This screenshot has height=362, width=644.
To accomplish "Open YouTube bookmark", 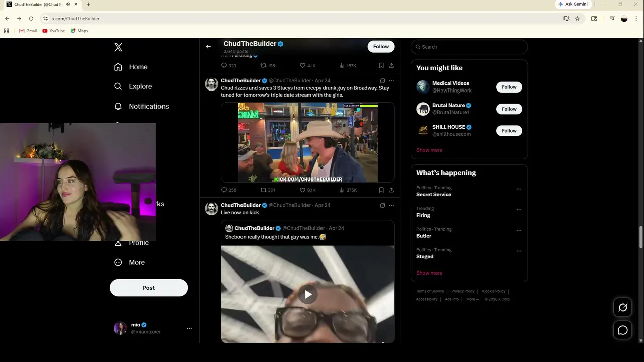I will (54, 31).
